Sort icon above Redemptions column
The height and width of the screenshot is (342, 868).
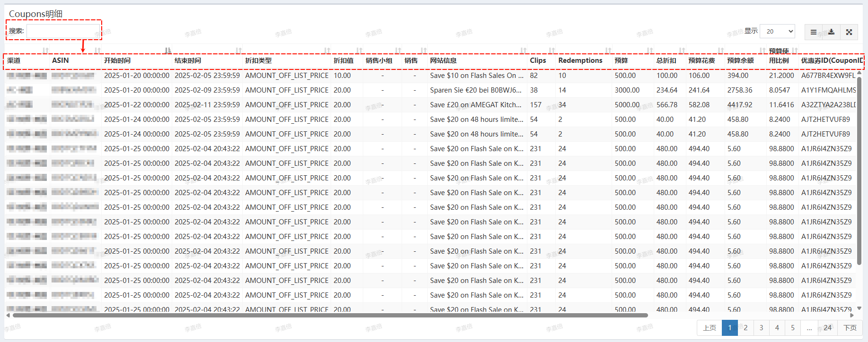point(608,51)
